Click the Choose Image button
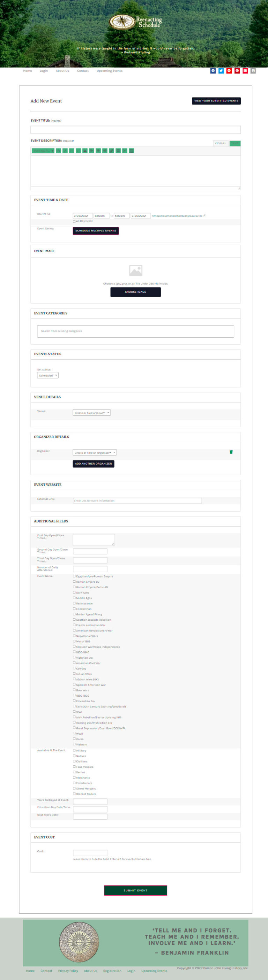 pos(135,292)
